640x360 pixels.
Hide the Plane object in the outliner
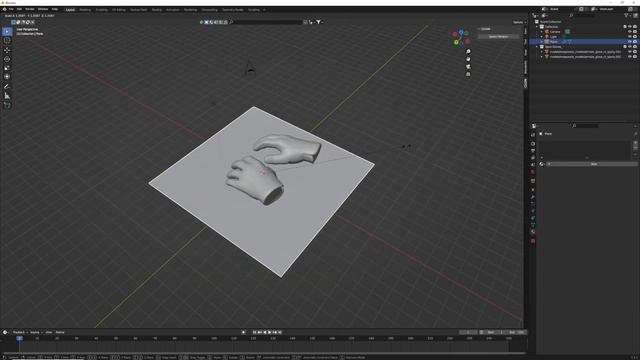630,41
